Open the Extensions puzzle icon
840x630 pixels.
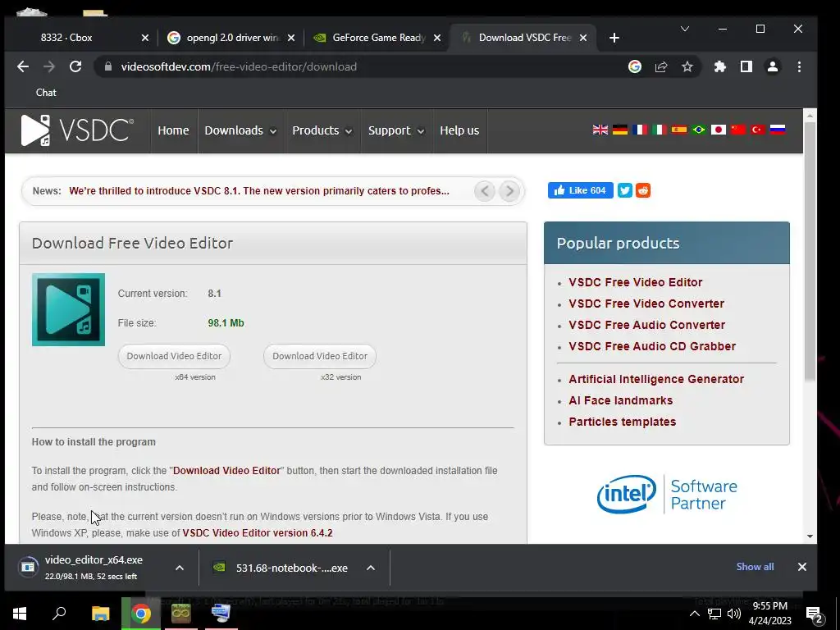(720, 67)
